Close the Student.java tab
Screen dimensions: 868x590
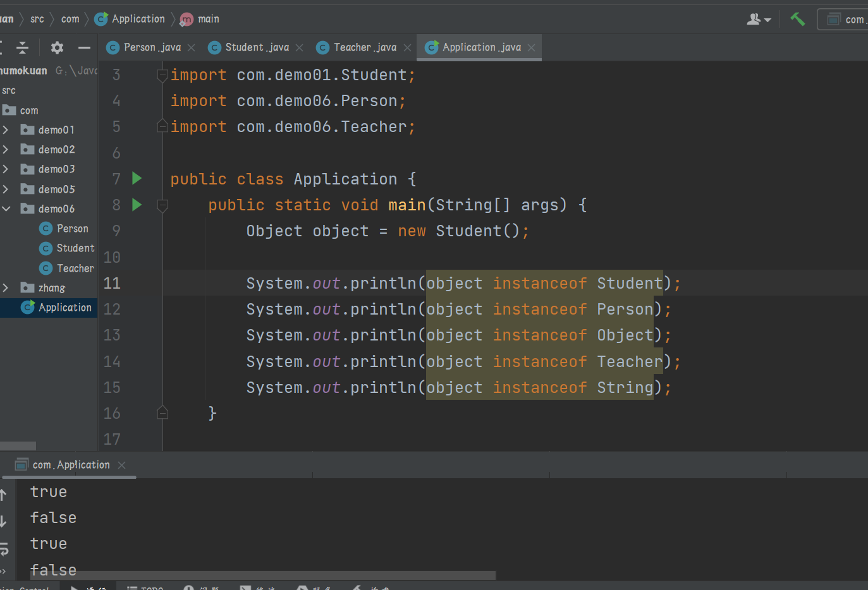[x=300, y=48]
